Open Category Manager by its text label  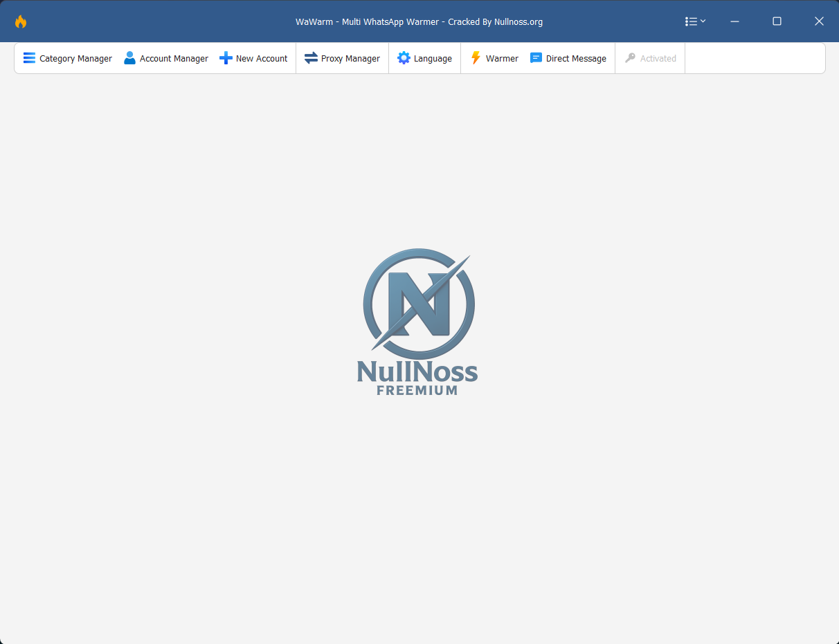point(75,59)
